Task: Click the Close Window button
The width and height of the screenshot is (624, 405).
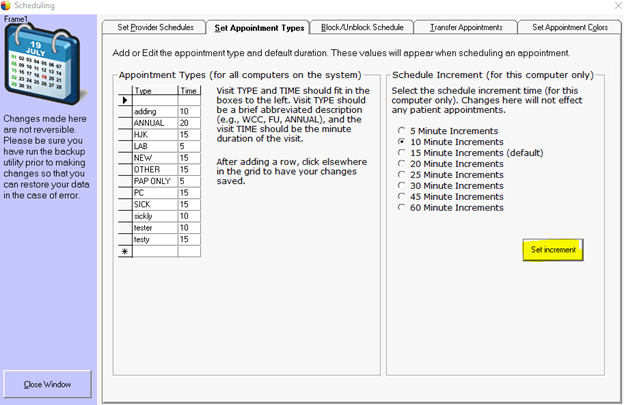Action: (x=47, y=384)
